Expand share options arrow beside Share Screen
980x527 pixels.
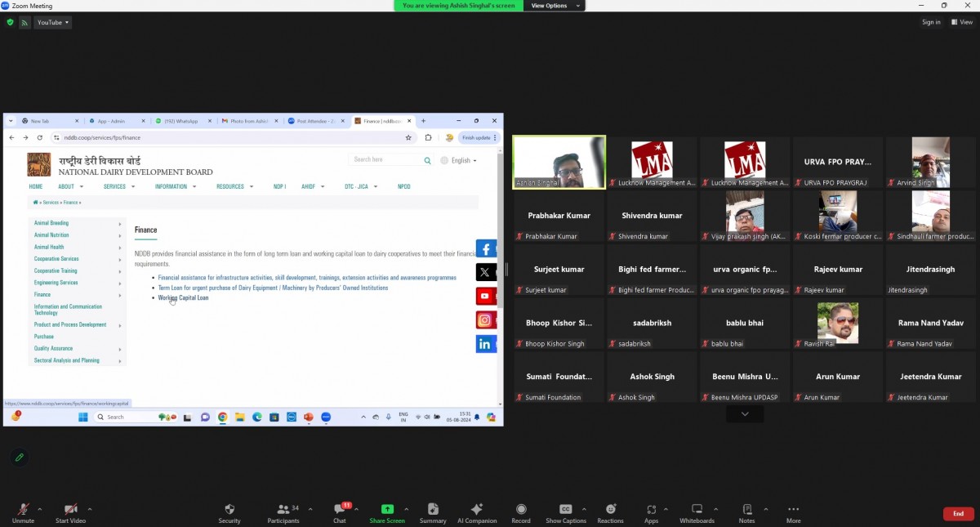point(406,509)
